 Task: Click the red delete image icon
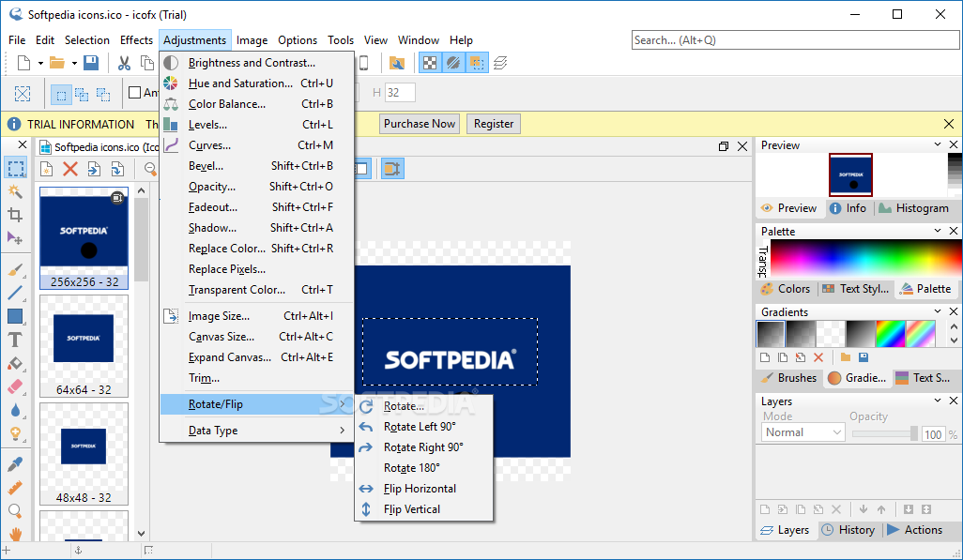click(x=70, y=168)
